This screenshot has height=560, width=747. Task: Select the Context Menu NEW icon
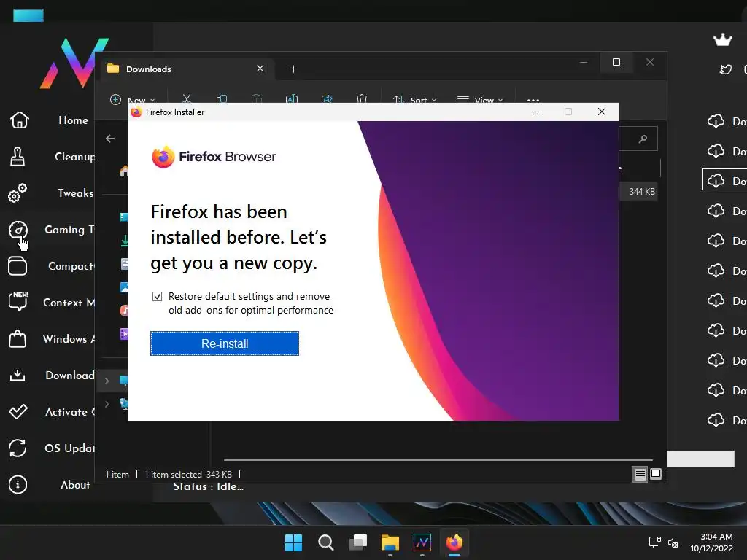[18, 301]
